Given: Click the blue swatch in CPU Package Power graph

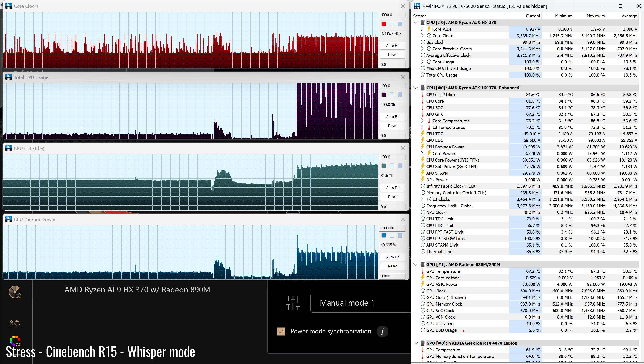Looking at the screenshot, I should tap(384, 235).
